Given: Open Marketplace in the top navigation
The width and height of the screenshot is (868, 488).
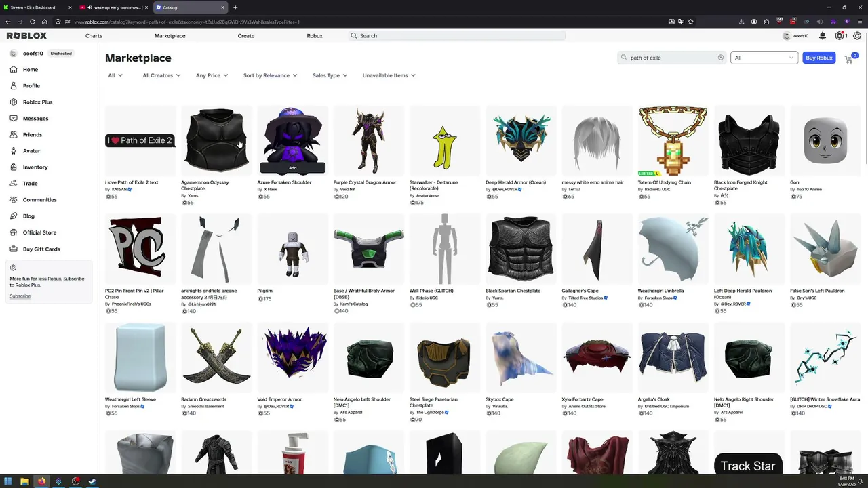Looking at the screenshot, I should click(170, 35).
